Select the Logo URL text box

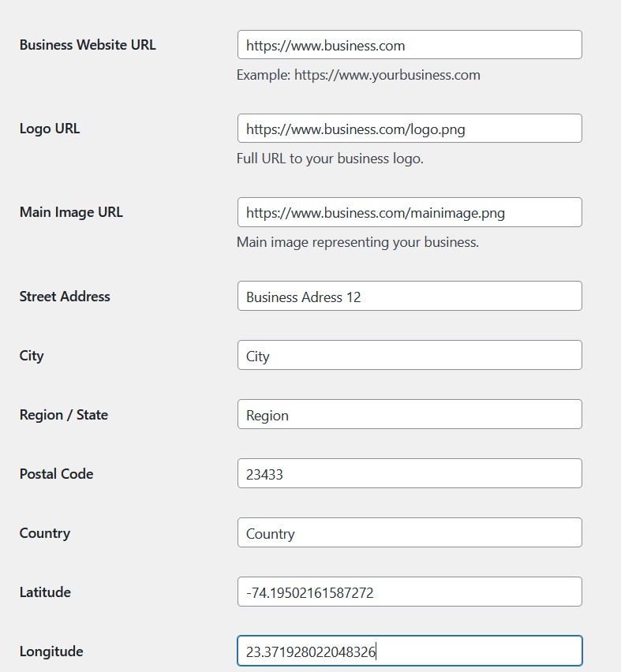point(409,128)
